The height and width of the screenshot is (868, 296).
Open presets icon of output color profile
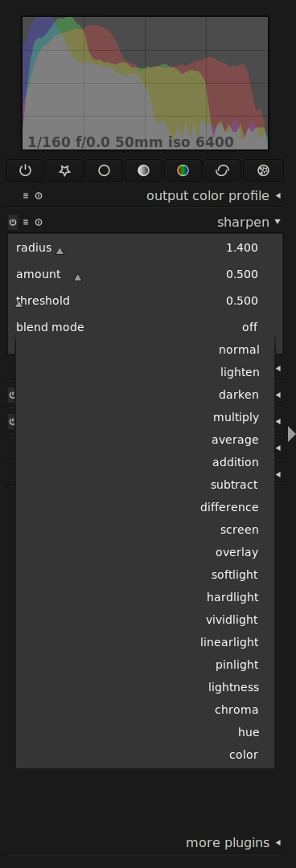26,196
